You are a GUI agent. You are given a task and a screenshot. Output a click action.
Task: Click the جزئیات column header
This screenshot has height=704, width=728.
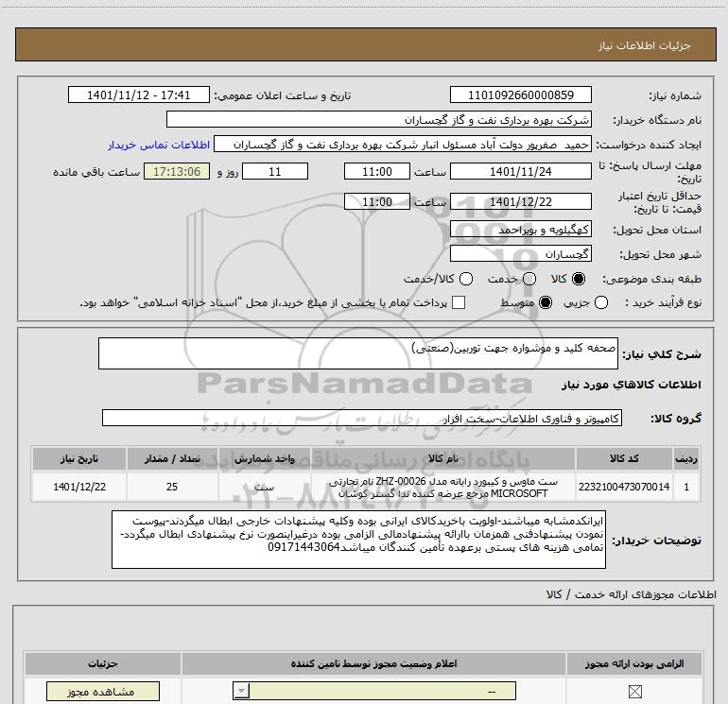tap(103, 664)
